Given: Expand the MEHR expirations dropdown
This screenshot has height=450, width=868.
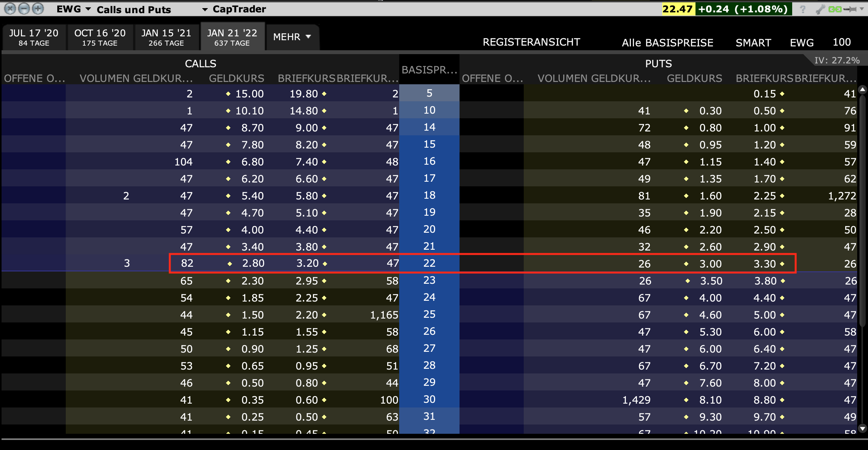Looking at the screenshot, I should 292,37.
